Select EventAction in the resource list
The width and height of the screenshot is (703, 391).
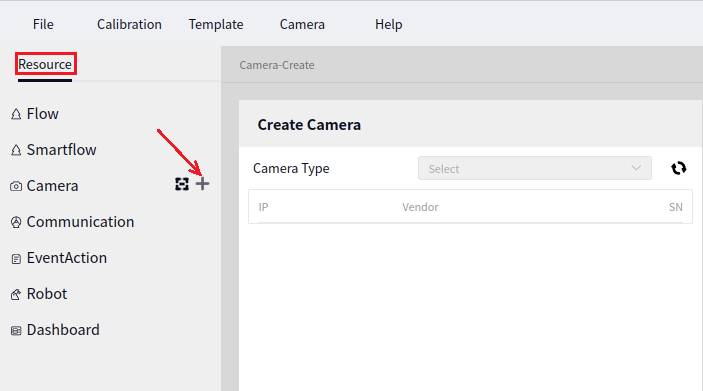[x=67, y=258]
